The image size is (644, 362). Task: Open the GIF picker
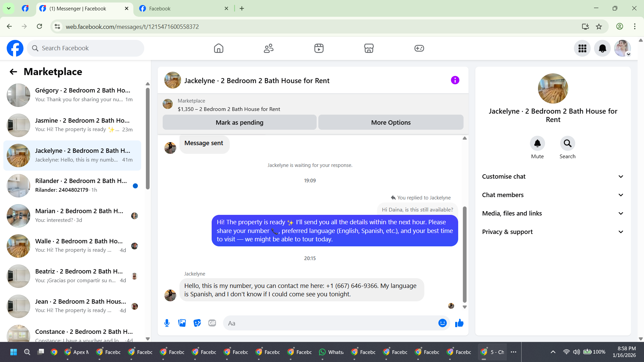pos(212,323)
